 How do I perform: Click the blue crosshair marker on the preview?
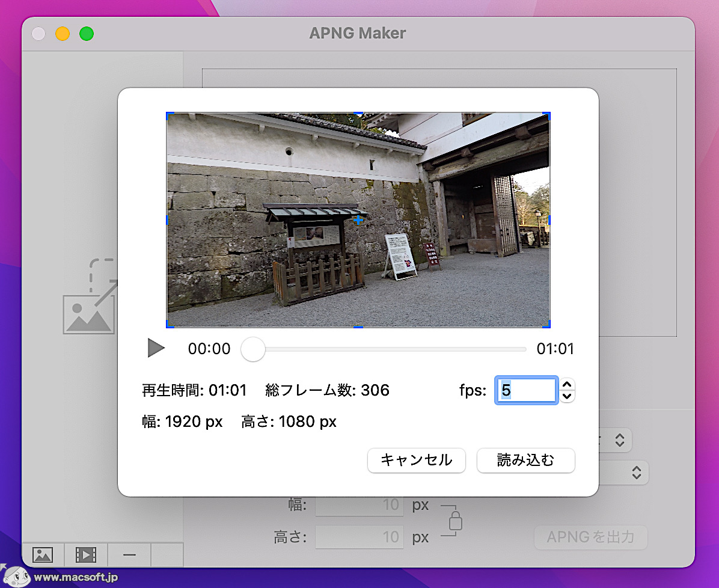coord(359,221)
